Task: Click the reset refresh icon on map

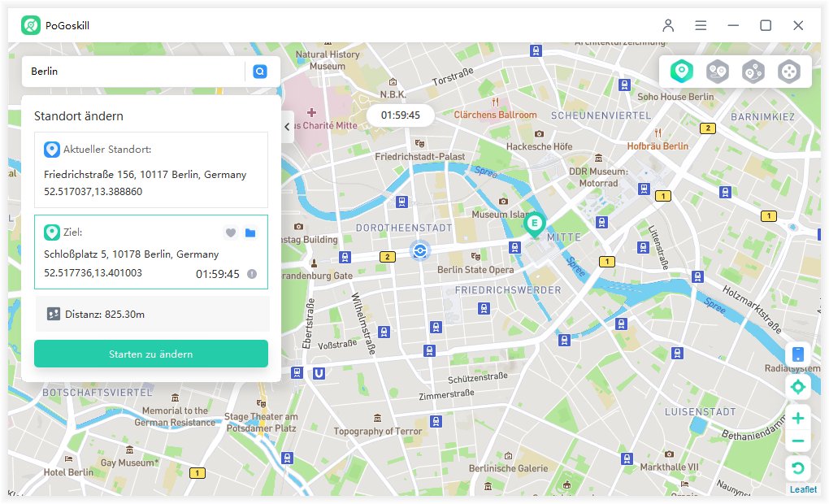Action: click(x=798, y=468)
